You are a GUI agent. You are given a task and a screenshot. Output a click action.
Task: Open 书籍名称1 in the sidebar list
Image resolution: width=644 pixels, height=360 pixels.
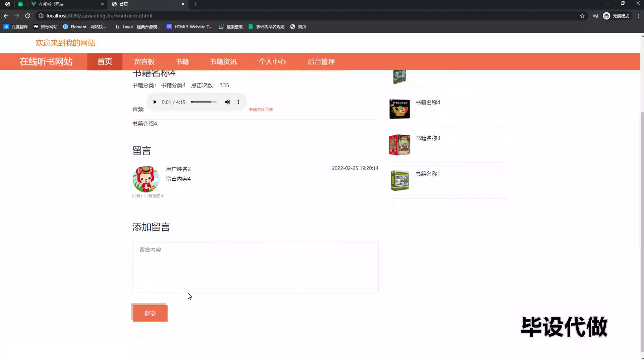click(428, 174)
